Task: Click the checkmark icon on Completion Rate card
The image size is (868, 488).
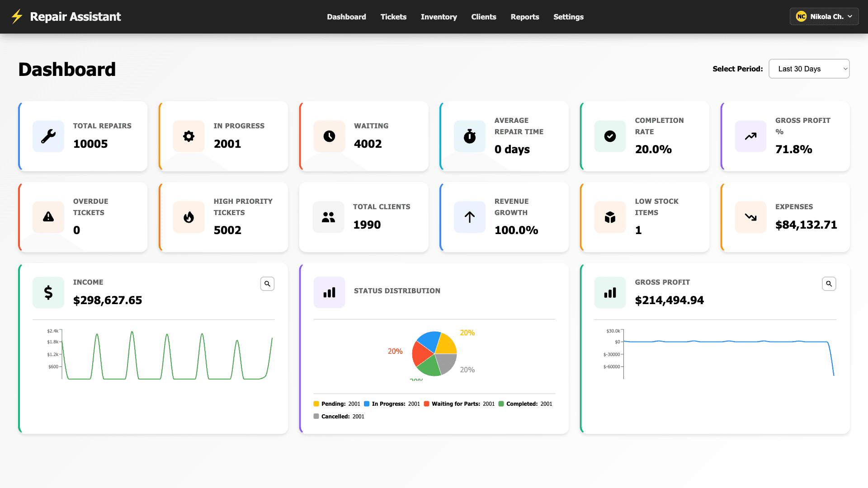Action: [x=610, y=136]
